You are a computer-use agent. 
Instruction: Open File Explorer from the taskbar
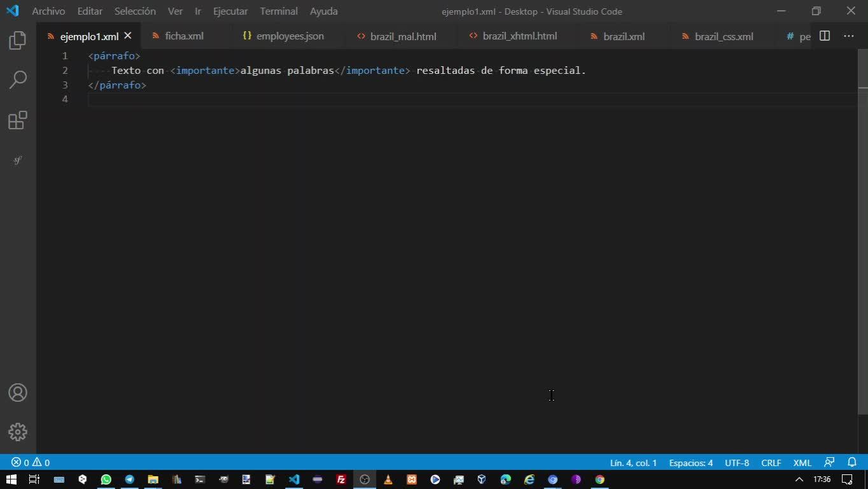click(153, 479)
